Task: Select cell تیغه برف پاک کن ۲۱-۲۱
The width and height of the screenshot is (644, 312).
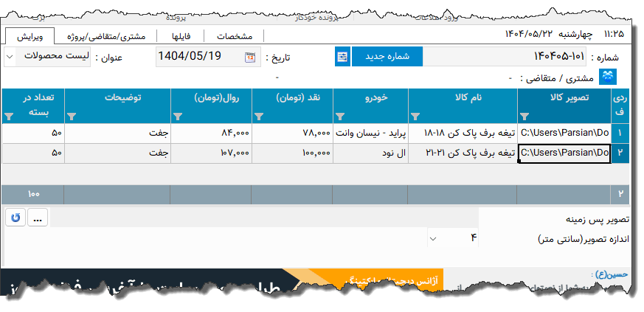Action: coord(463,153)
